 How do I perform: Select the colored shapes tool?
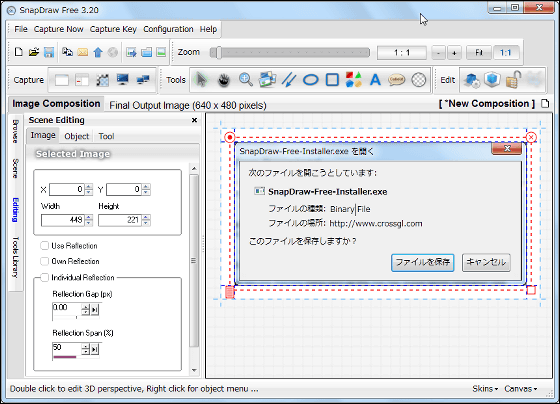point(354,79)
